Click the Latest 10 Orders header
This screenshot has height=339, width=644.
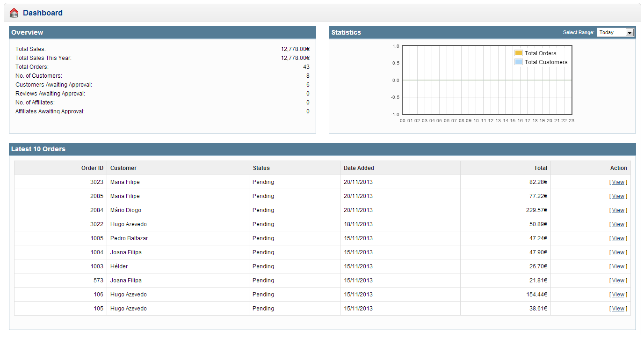point(322,149)
